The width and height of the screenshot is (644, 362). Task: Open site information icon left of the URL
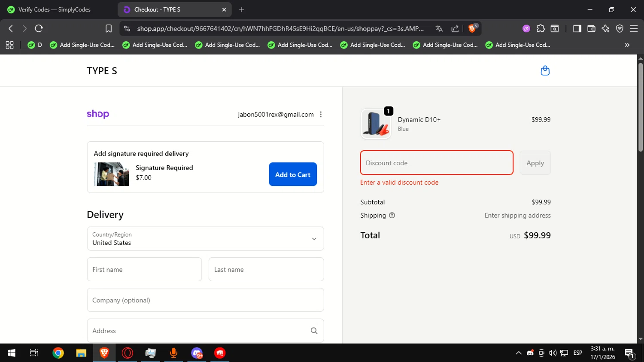tap(127, 28)
